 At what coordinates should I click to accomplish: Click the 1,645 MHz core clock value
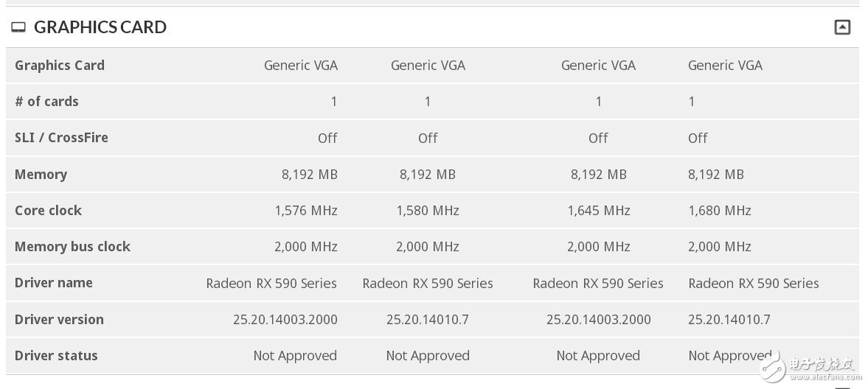pyautogui.click(x=598, y=211)
